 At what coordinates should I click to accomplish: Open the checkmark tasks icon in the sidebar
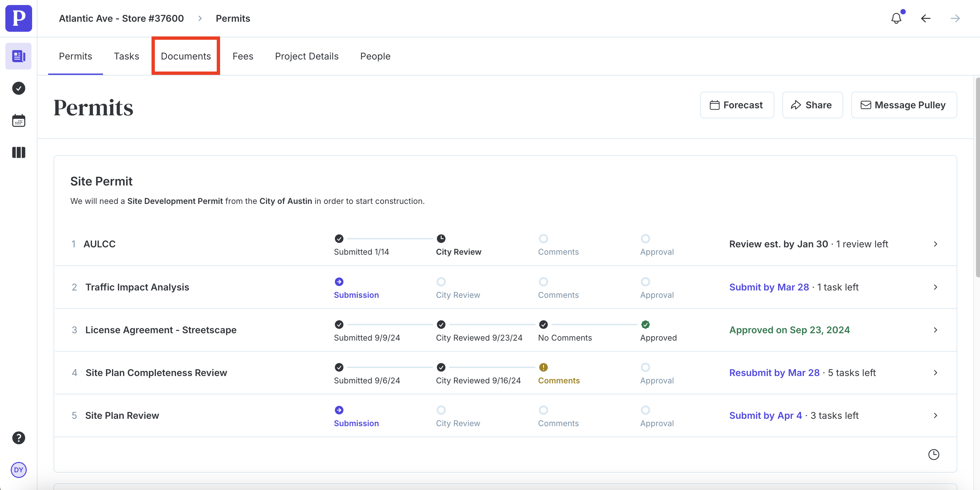click(x=18, y=88)
